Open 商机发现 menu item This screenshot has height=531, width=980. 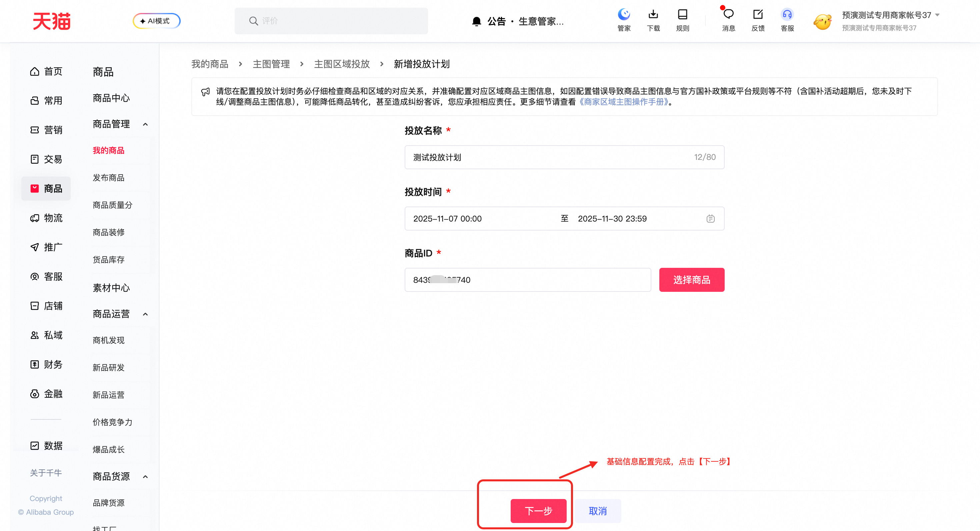[x=108, y=340]
